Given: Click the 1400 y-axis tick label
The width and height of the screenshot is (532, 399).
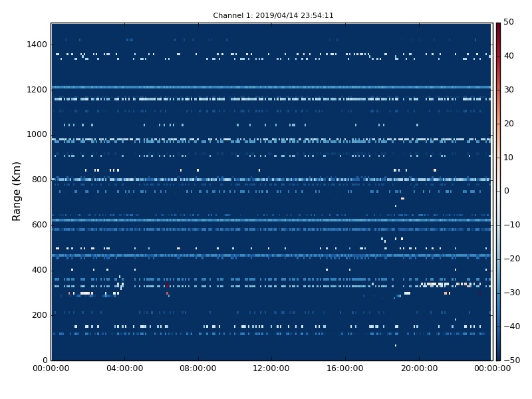Looking at the screenshot, I should click(x=37, y=45).
